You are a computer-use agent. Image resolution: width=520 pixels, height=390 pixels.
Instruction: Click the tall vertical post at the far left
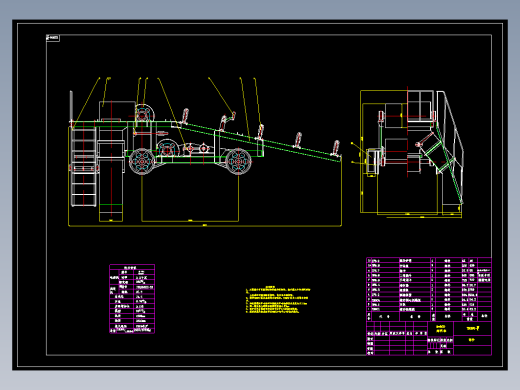pos(71,107)
